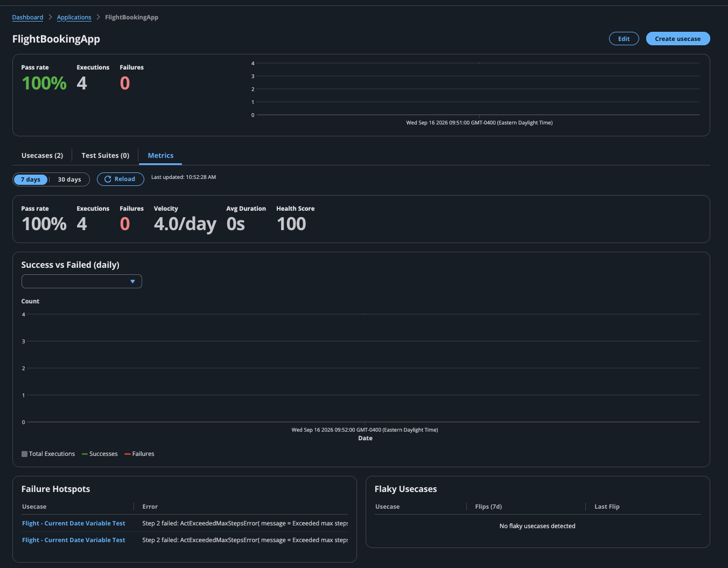The image size is (728, 568).
Task: Click the Velocity value 4.0/day
Action: [185, 224]
